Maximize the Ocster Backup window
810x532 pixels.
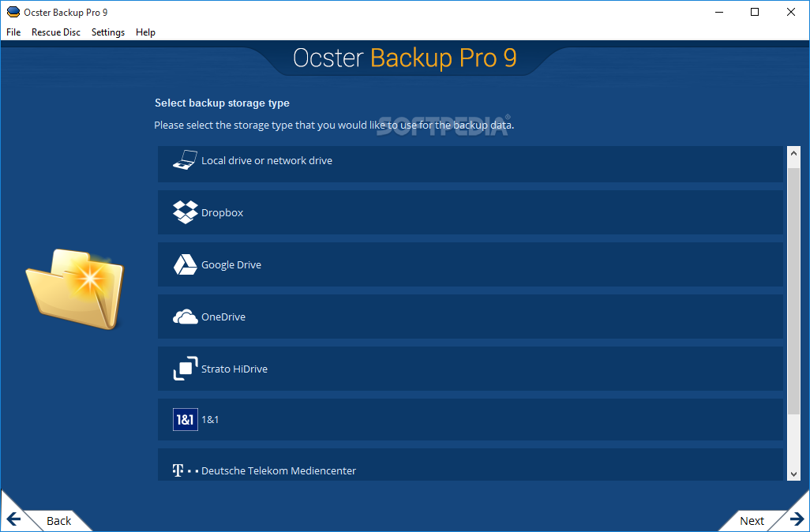(x=755, y=12)
